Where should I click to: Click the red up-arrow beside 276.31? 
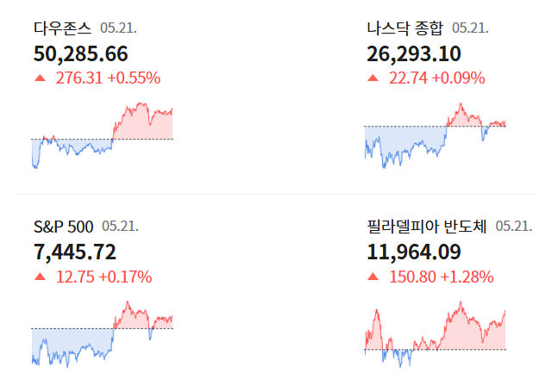[41, 78]
